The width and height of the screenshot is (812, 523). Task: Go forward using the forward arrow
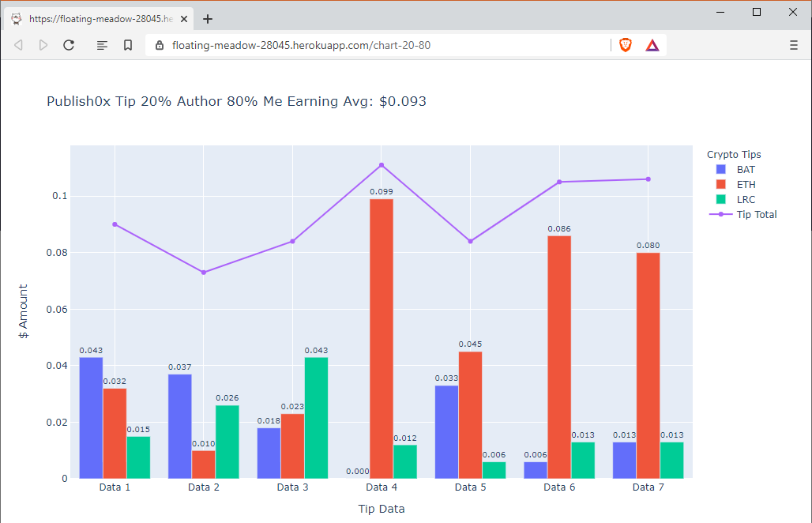coord(43,45)
